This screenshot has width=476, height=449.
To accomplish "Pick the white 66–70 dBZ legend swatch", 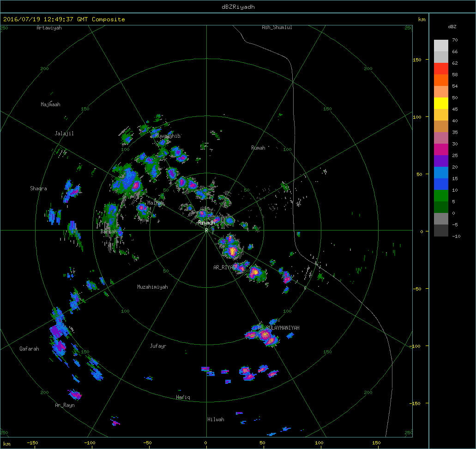I will tap(441, 46).
